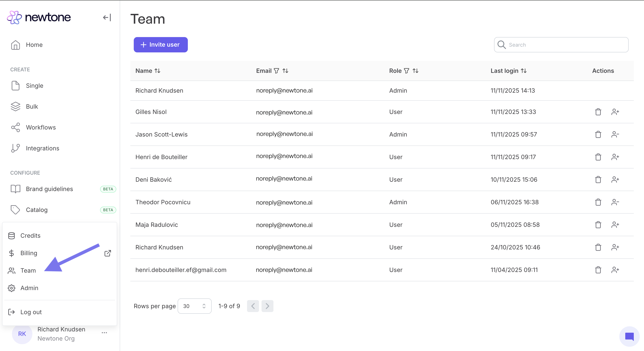This screenshot has height=351, width=644.
Task: Select Credits in the account menu
Action: (30, 236)
